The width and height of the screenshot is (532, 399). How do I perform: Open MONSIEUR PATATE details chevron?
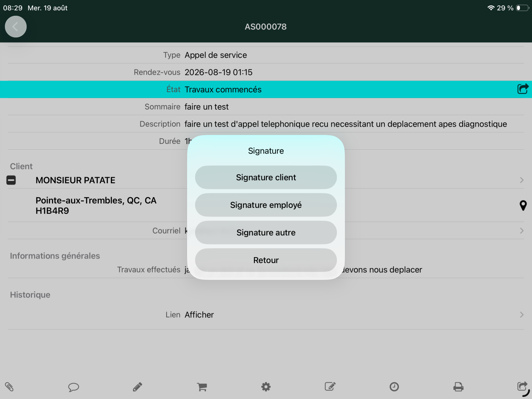click(x=522, y=180)
